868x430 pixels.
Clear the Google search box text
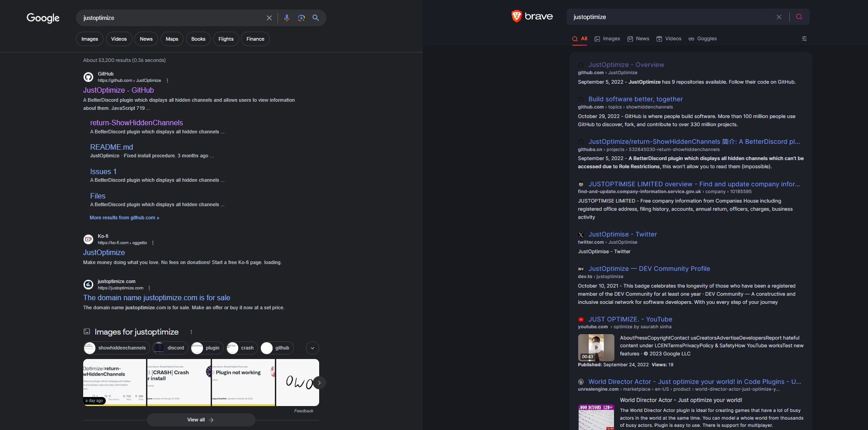(x=269, y=18)
